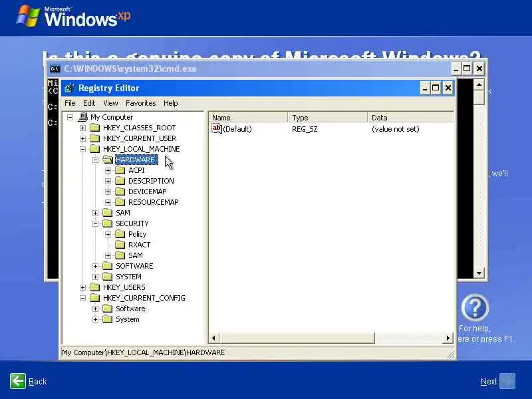Click the help question mark icon
The image size is (532, 399).
click(475, 308)
